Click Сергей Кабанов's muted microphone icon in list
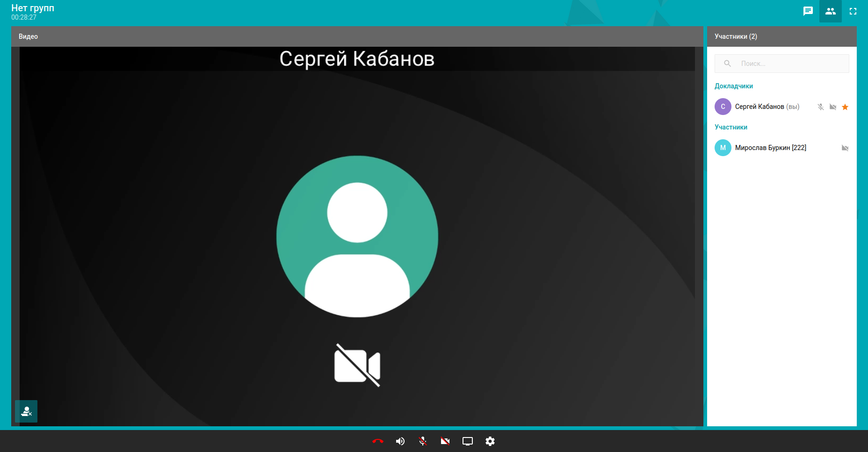This screenshot has width=868, height=452. 820,107
